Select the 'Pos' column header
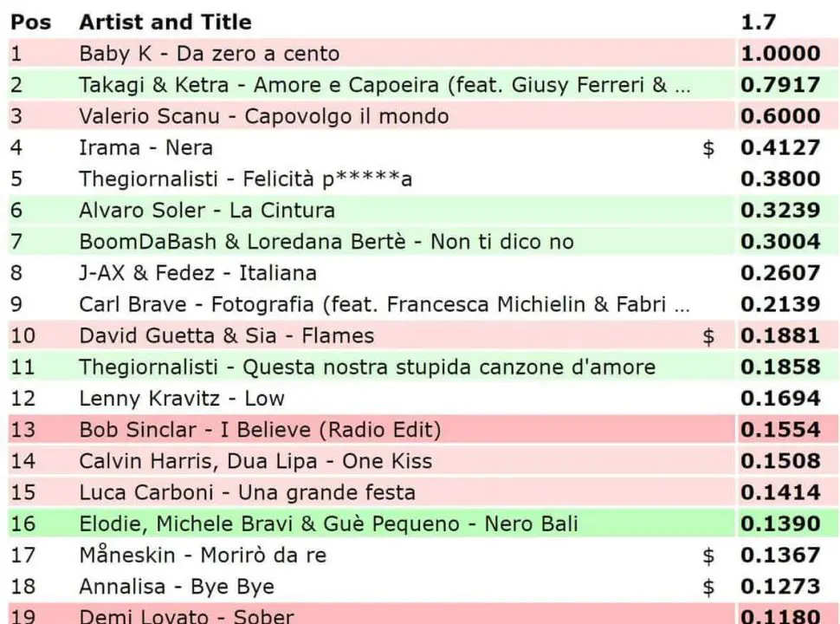This screenshot has height=624, width=840. pyautogui.click(x=30, y=23)
